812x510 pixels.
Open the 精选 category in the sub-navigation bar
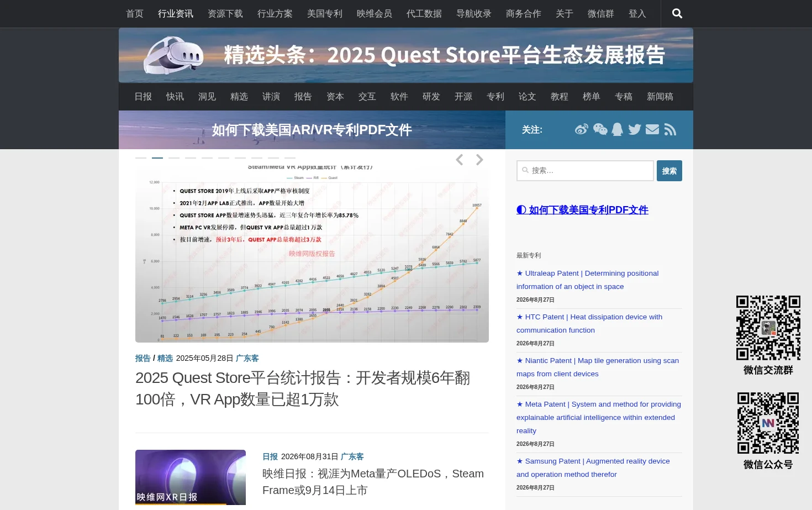239,97
